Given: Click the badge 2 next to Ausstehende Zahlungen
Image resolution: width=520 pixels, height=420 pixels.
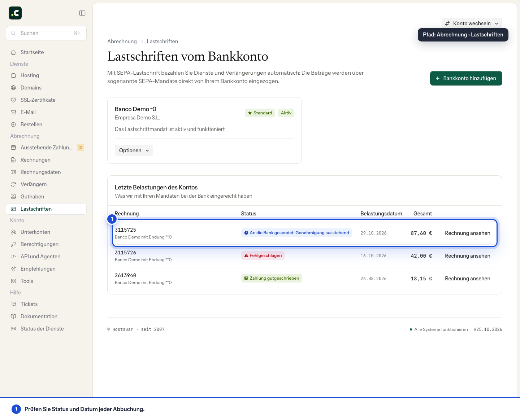Looking at the screenshot, I should [81, 148].
